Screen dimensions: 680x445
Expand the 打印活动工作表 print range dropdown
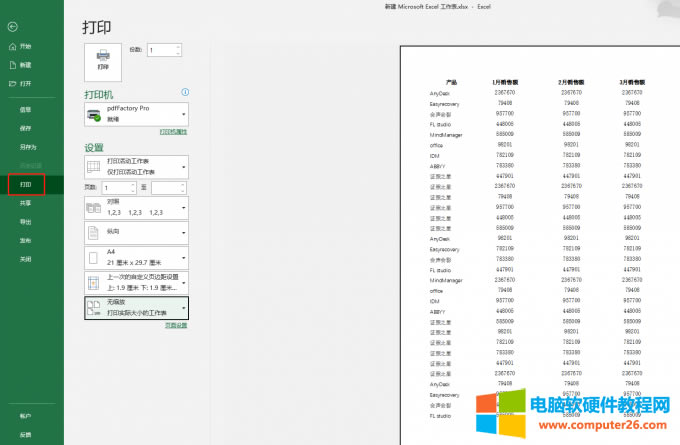(x=137, y=165)
